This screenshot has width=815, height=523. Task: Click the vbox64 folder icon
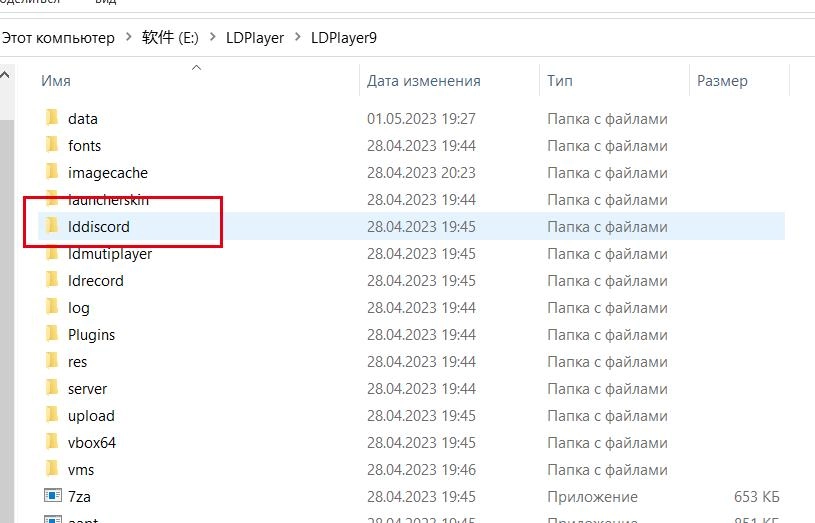pos(53,443)
